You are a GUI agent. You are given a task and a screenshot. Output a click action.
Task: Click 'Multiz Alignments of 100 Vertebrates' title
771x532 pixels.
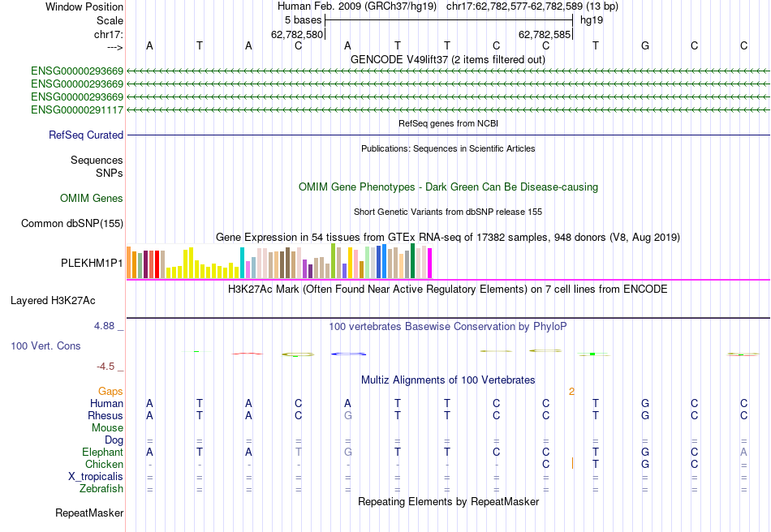coord(448,380)
